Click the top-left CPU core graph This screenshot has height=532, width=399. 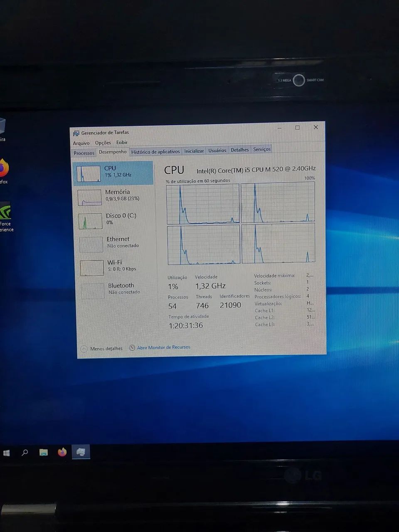click(203, 204)
